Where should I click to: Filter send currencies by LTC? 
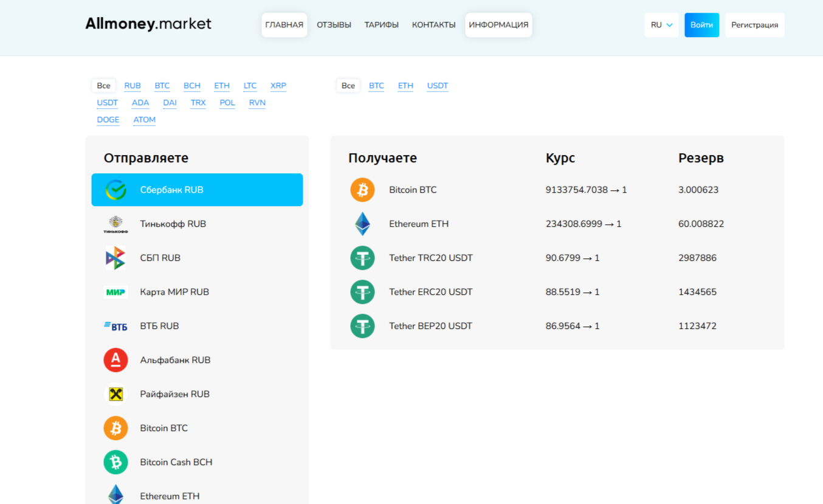pyautogui.click(x=250, y=86)
